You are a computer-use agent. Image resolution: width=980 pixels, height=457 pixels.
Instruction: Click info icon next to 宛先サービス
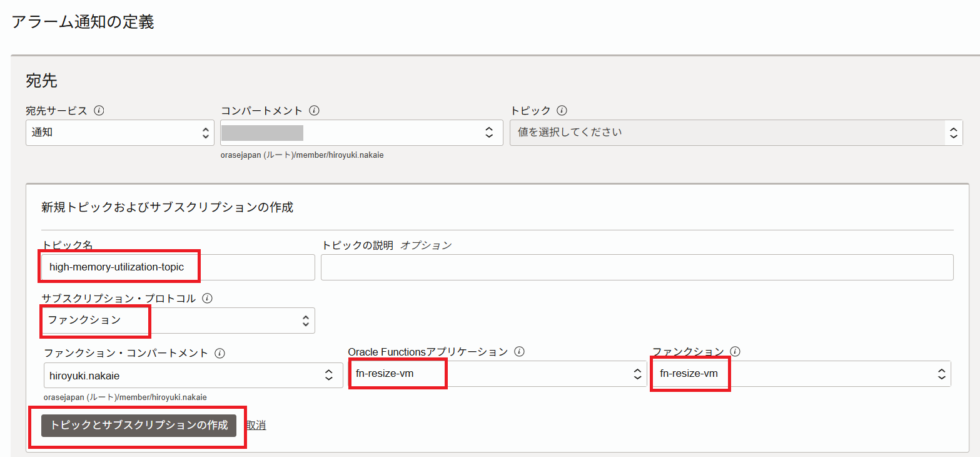99,111
